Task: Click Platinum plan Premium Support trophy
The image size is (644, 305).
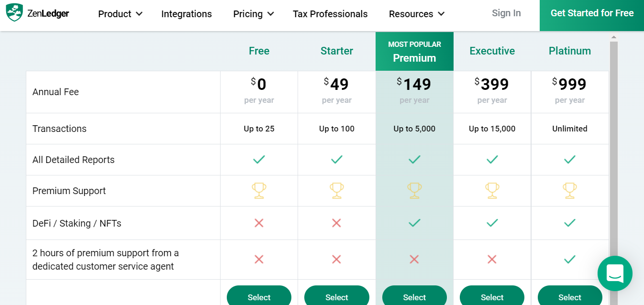Action: (x=569, y=190)
